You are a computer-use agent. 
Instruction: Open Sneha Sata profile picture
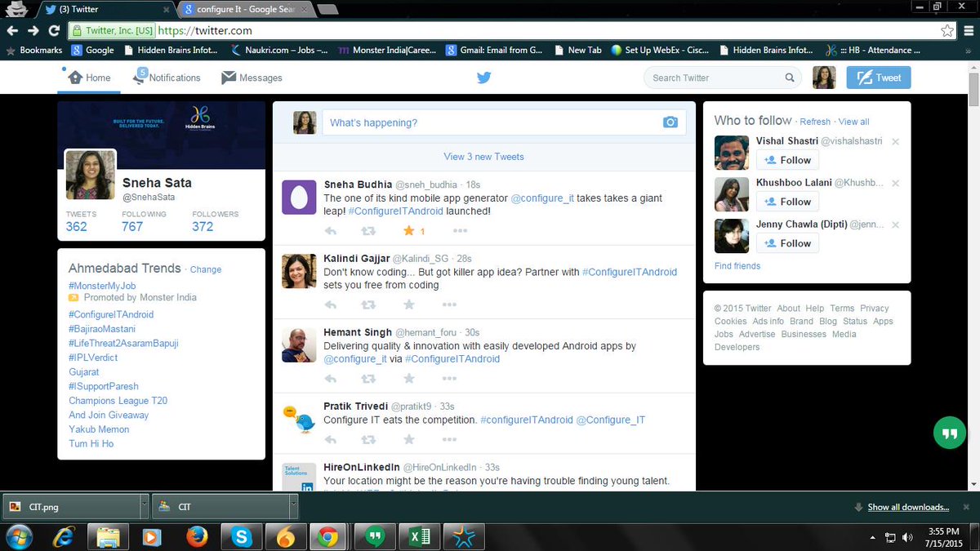(91, 175)
